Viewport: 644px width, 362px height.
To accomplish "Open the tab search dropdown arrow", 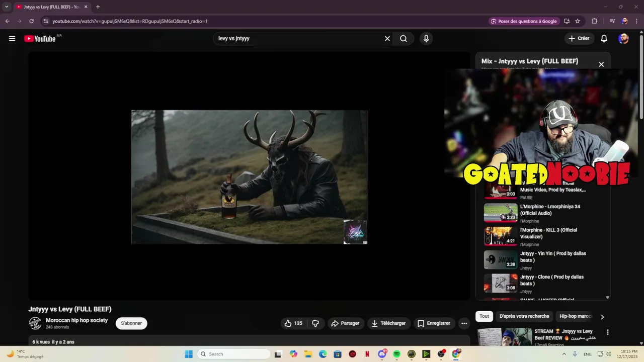I will (7, 7).
